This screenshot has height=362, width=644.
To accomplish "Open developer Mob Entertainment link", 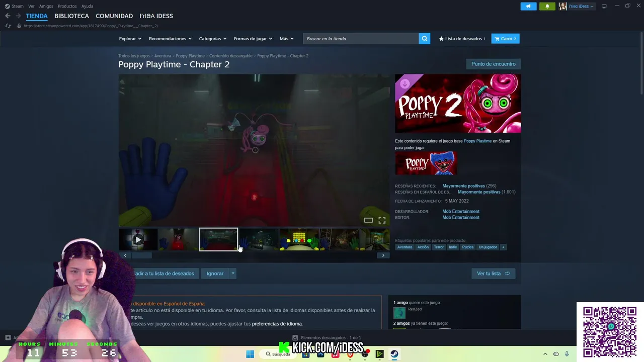I will coord(461,211).
